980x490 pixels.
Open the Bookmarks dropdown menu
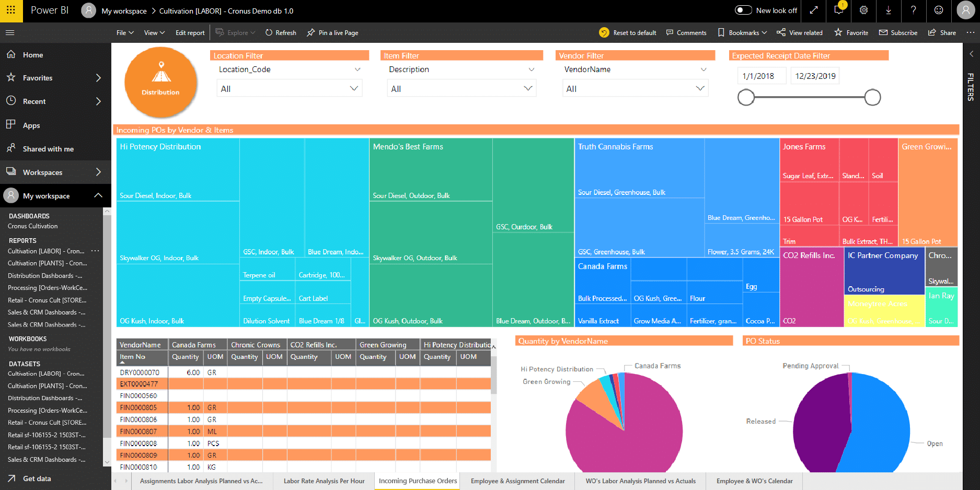(x=742, y=32)
